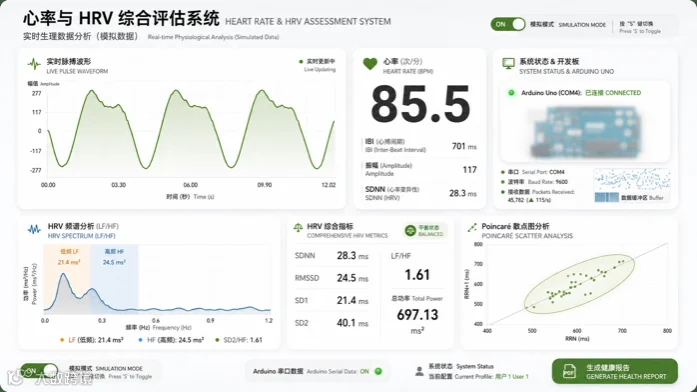This screenshot has width=697, height=392.
Task: Click the Live Updating indicator
Action: [x=317, y=65]
